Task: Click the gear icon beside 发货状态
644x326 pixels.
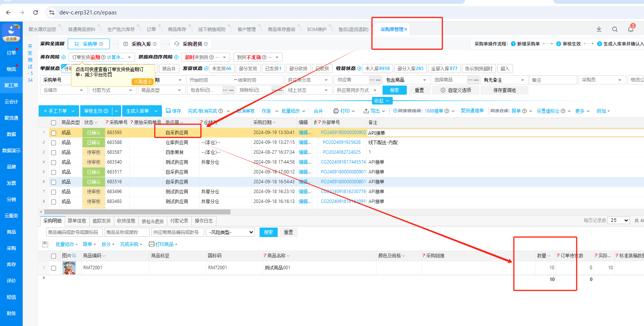Action: (206, 69)
